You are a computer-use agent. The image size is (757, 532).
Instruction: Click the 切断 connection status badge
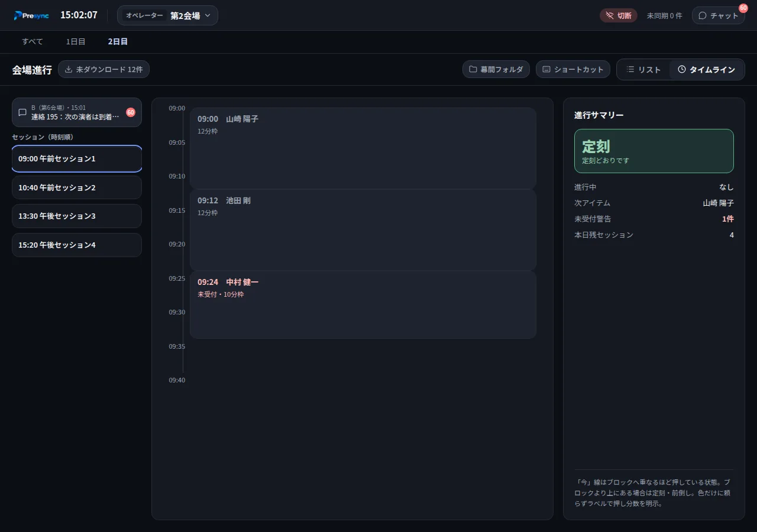pyautogui.click(x=618, y=15)
